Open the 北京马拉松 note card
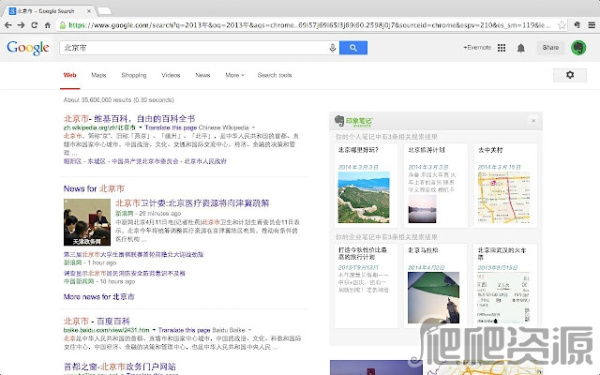600x375 pixels. (x=435, y=286)
